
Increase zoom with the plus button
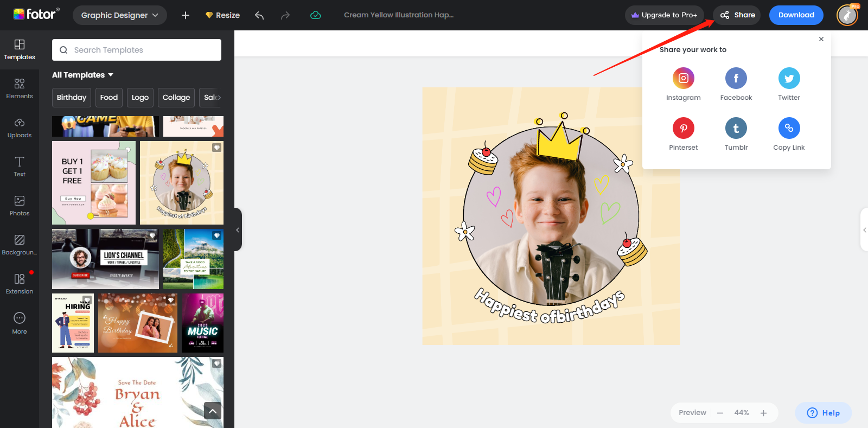pyautogui.click(x=763, y=413)
